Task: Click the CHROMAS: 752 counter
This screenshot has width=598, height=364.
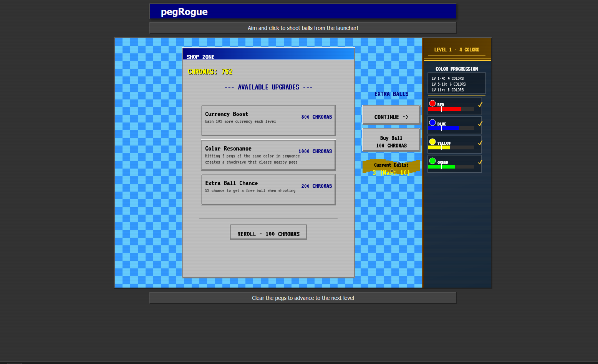Action: tap(210, 72)
